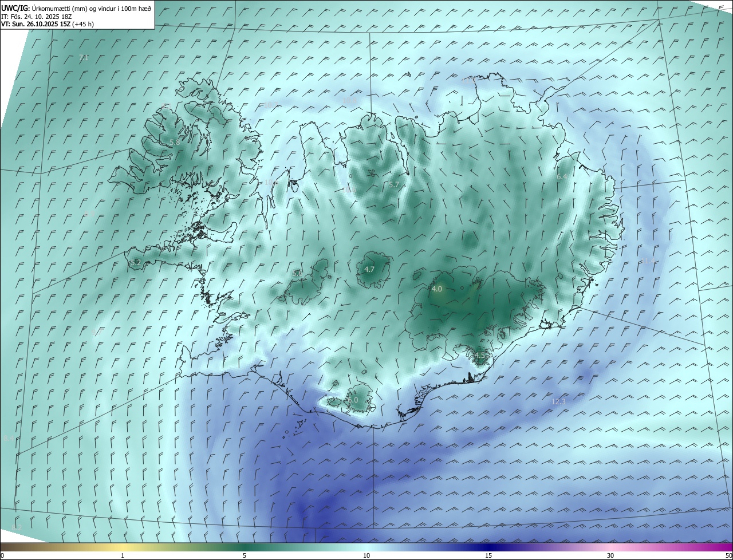The width and height of the screenshot is (733, 560).
Task: Click the 6.0 value on the southern glacier
Action: [x=352, y=400]
